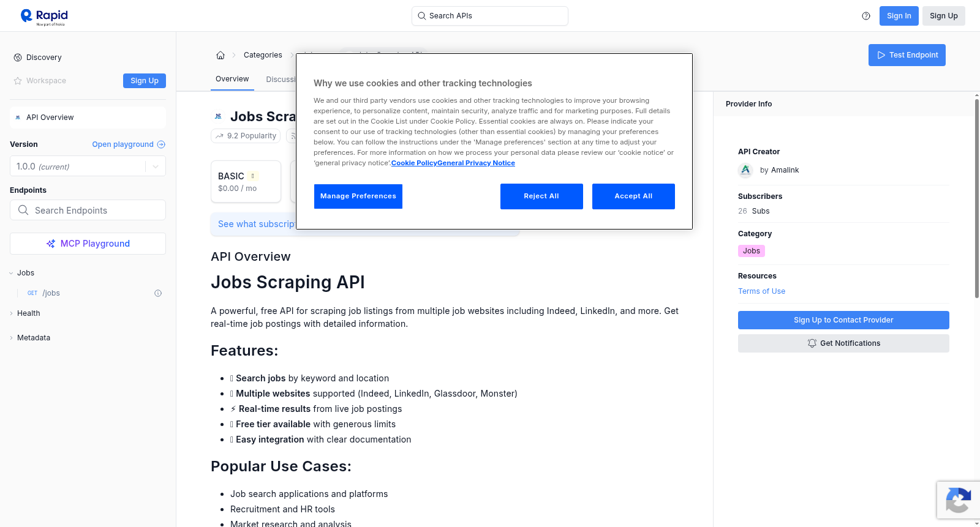
Task: Click the header Sign Up button
Action: tap(944, 16)
